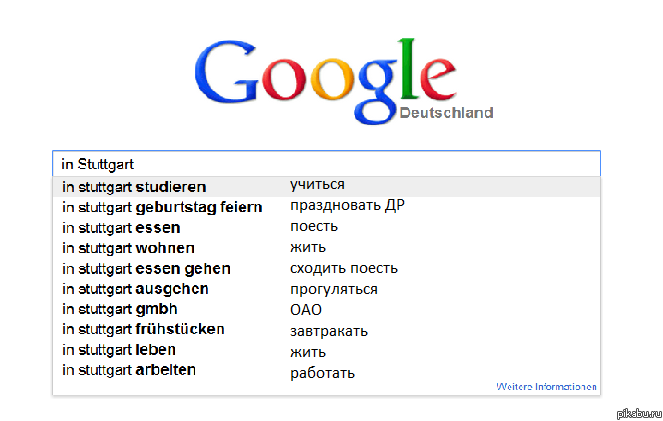Image resolution: width=663 pixels, height=421 pixels.
Task: Select 'in stuttgart wohnen' from suggestions
Action: (x=128, y=248)
